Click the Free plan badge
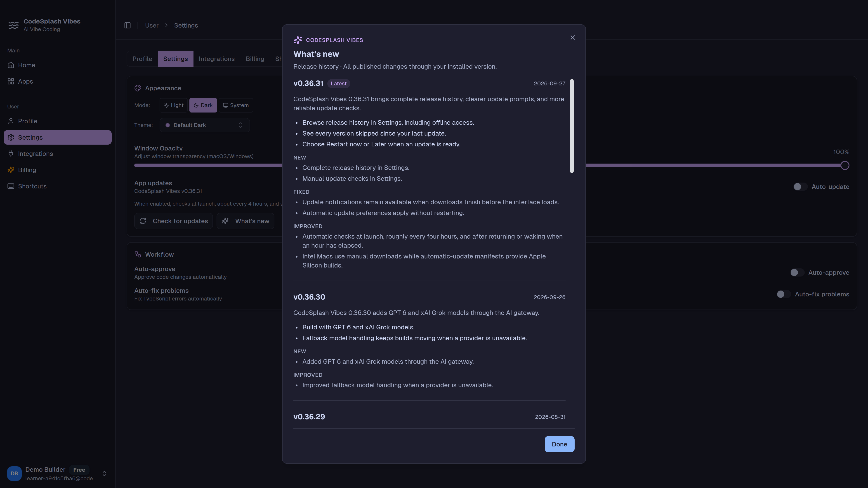 click(x=79, y=470)
